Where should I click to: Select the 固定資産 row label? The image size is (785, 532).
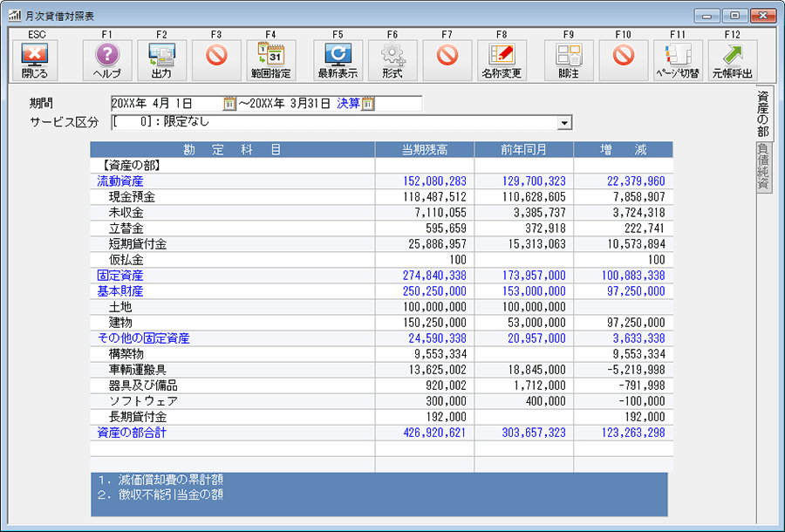[120, 276]
